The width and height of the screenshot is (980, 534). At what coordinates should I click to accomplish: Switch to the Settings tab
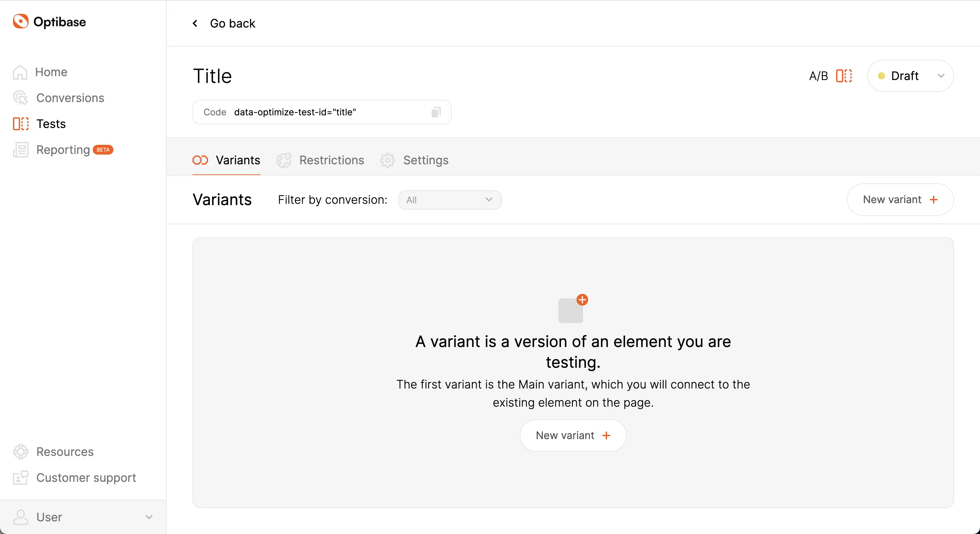click(426, 160)
